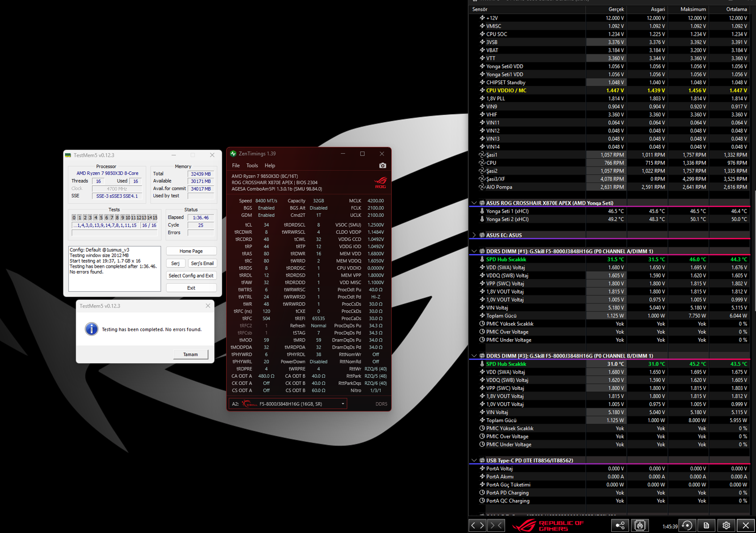
Task: Click the chip icon beside ASUS ROG CROSSHAIR group
Action: pos(482,203)
